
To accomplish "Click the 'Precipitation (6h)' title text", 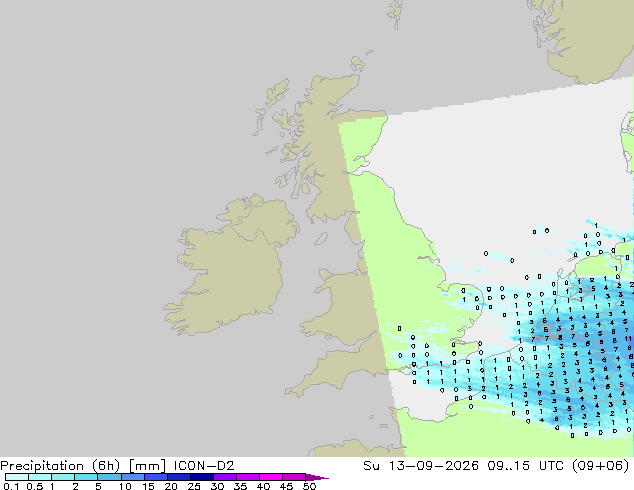I will click(x=60, y=466).
